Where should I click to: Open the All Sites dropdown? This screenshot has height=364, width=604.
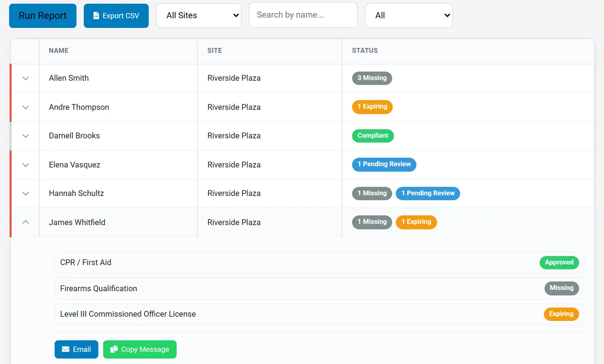[x=199, y=15]
